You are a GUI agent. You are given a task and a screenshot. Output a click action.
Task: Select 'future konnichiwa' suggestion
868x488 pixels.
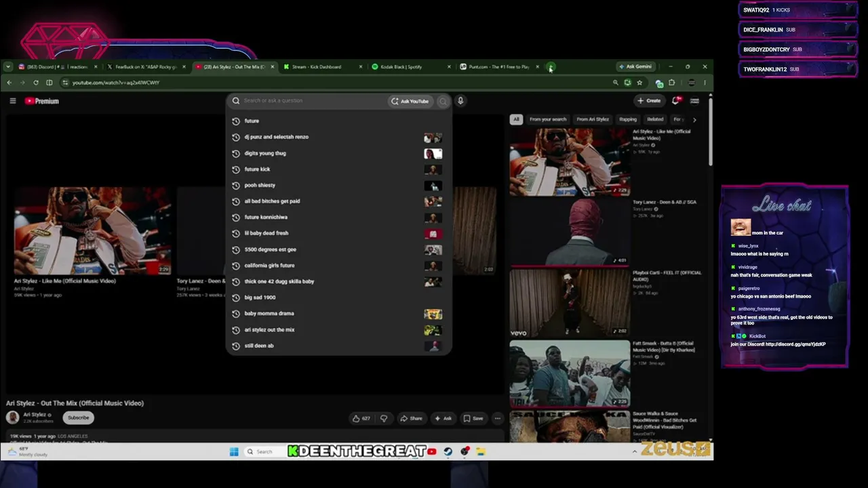click(338, 218)
